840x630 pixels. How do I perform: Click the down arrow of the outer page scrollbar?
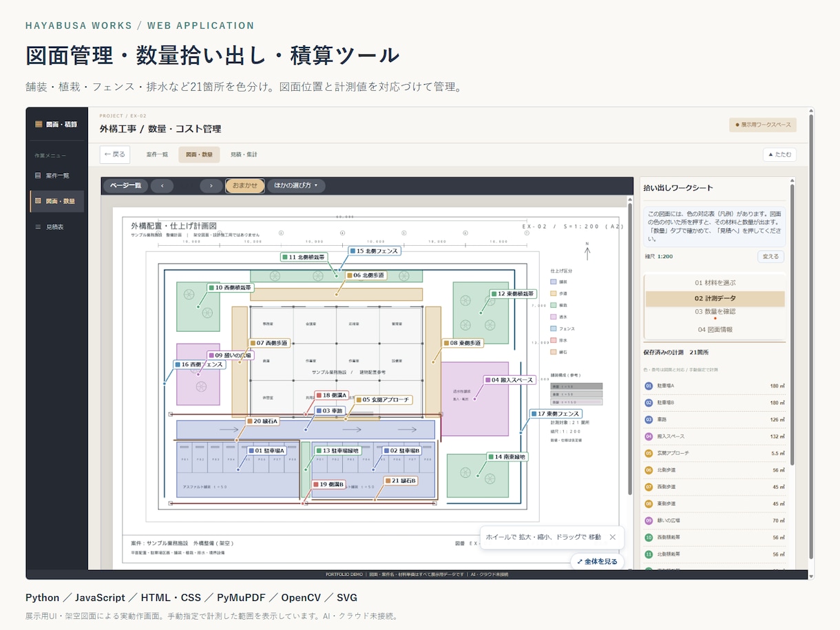[810, 576]
